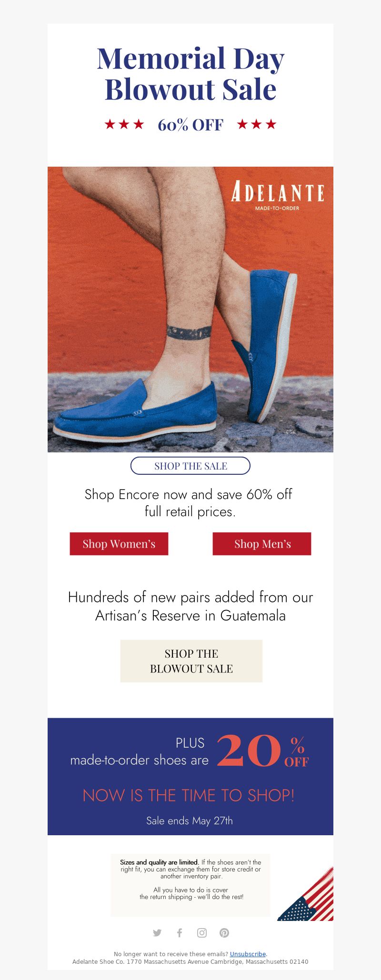Select the Shop Women's button

(119, 544)
